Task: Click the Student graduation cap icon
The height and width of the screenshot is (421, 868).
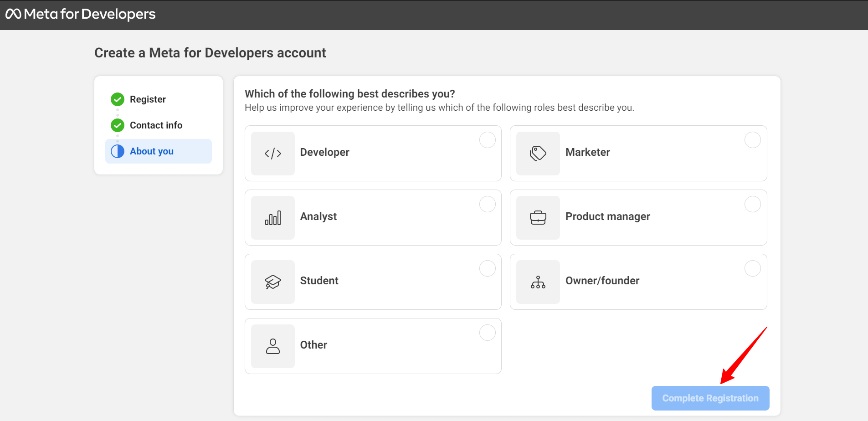Action: [273, 282]
